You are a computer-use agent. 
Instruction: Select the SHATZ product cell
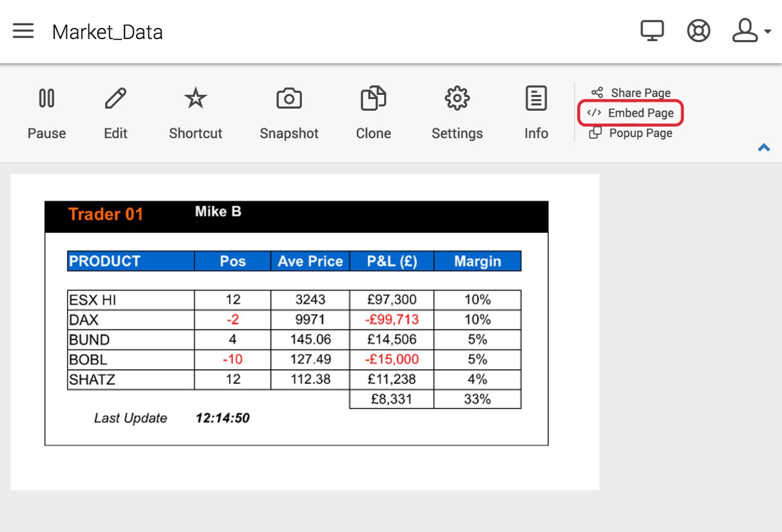click(x=131, y=380)
